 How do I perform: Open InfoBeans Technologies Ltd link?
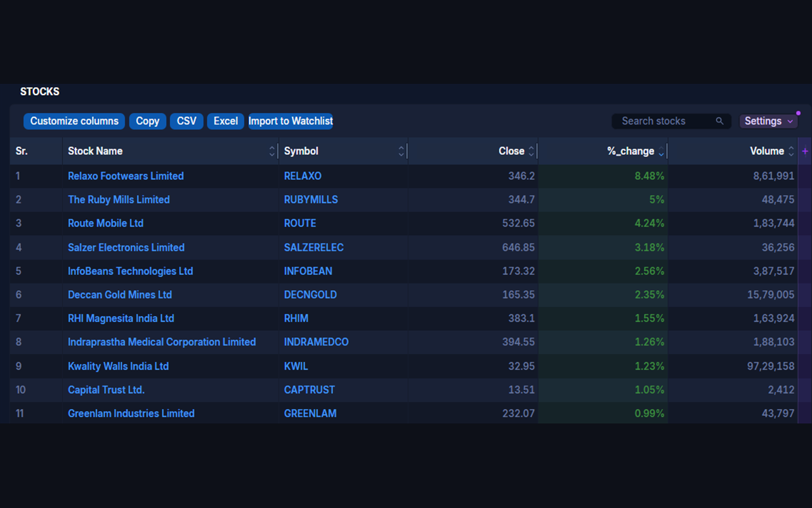(x=130, y=271)
